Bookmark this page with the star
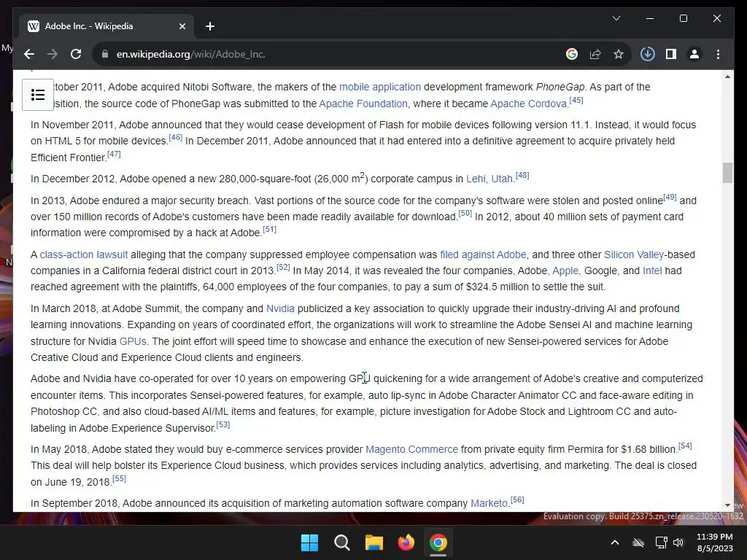The height and width of the screenshot is (560, 747). pos(619,54)
